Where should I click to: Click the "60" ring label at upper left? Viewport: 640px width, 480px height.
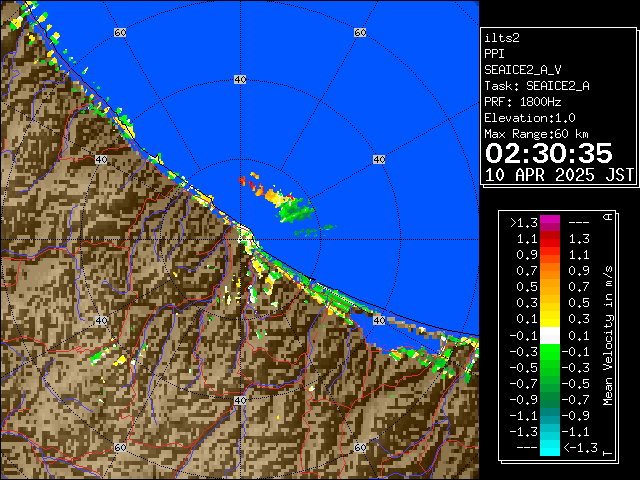coord(120,32)
